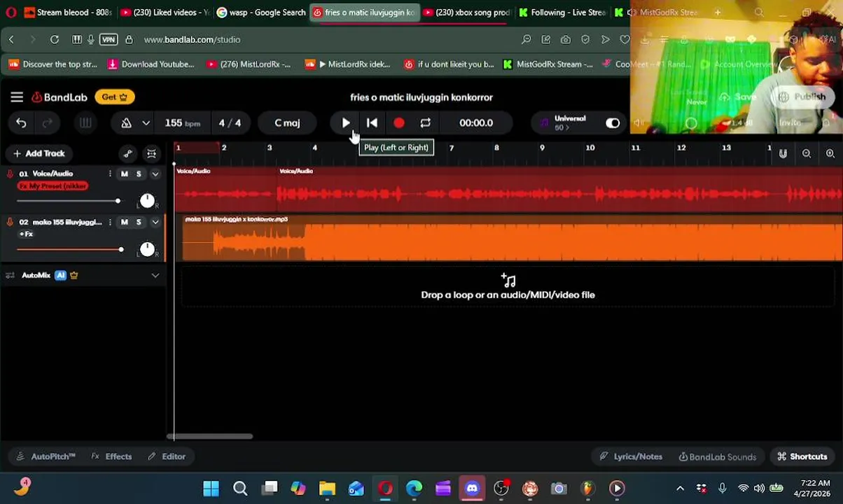Edit the 155 bpm tempo field

(182, 123)
